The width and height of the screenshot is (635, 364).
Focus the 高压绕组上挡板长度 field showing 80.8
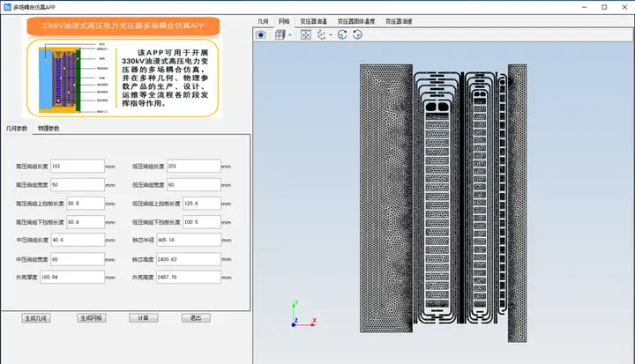pos(86,204)
